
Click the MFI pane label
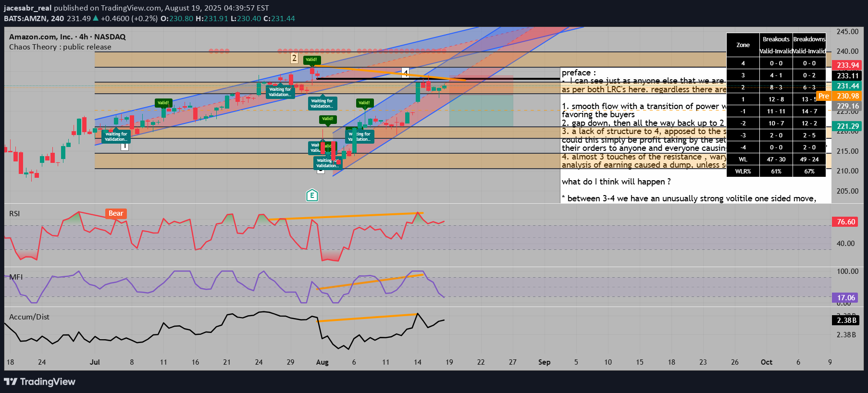tap(16, 277)
